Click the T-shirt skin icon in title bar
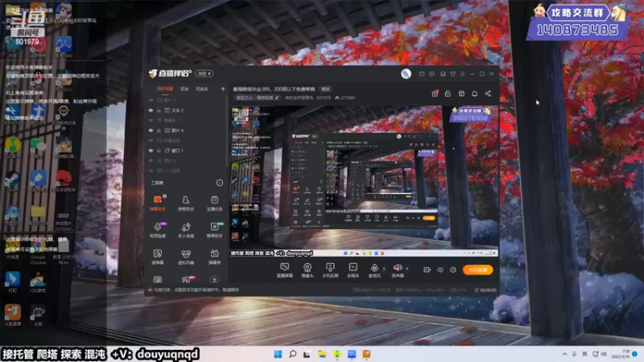The width and height of the screenshot is (644, 362). (452, 74)
